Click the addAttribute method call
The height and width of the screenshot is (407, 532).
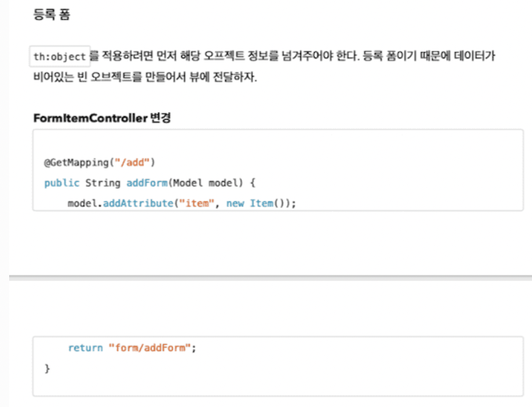click(x=138, y=203)
